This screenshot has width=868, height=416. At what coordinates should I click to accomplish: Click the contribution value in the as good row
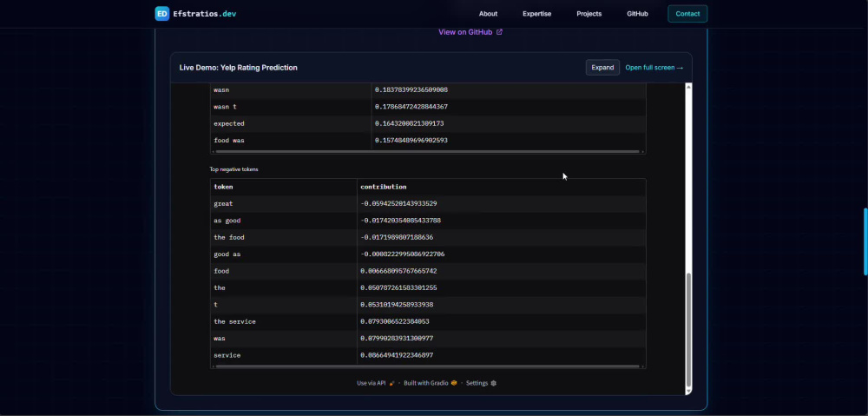click(x=400, y=221)
